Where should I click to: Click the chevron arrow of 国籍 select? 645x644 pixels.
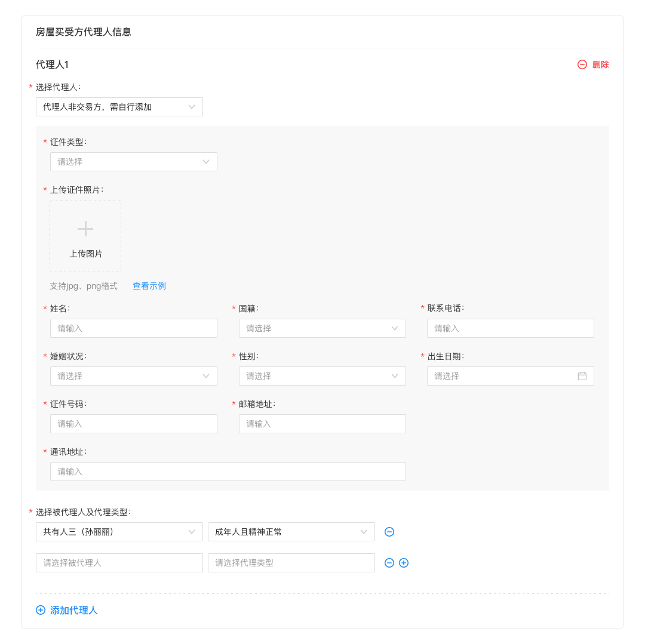[395, 328]
